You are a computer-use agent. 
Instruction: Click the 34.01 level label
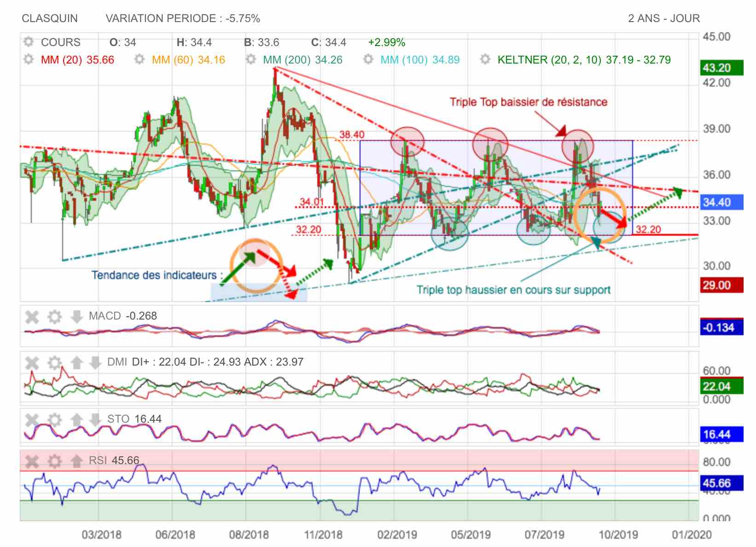coord(312,202)
